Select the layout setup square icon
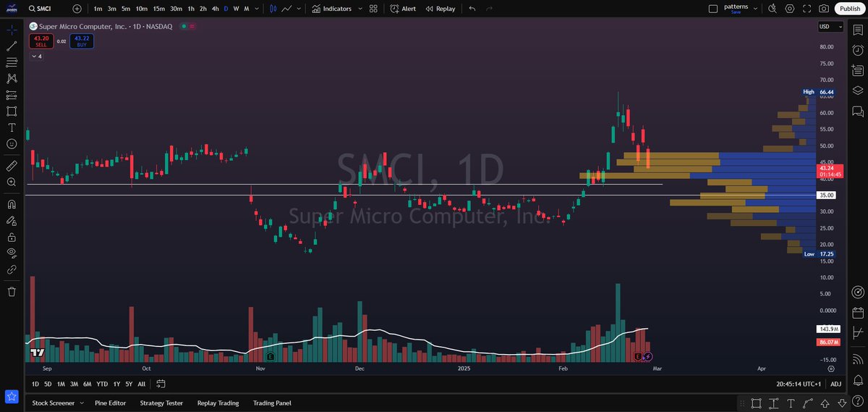The image size is (868, 412). click(712, 9)
